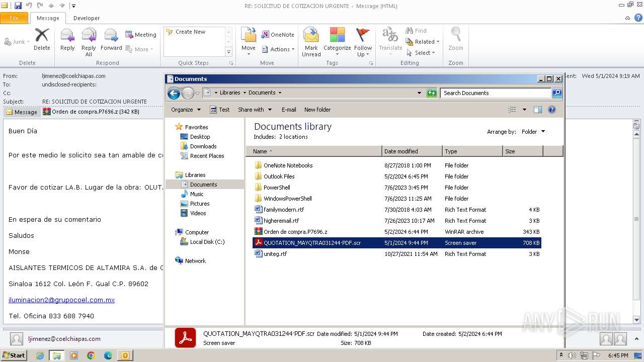Click Windows Media Player taskbar icon

coord(74,355)
